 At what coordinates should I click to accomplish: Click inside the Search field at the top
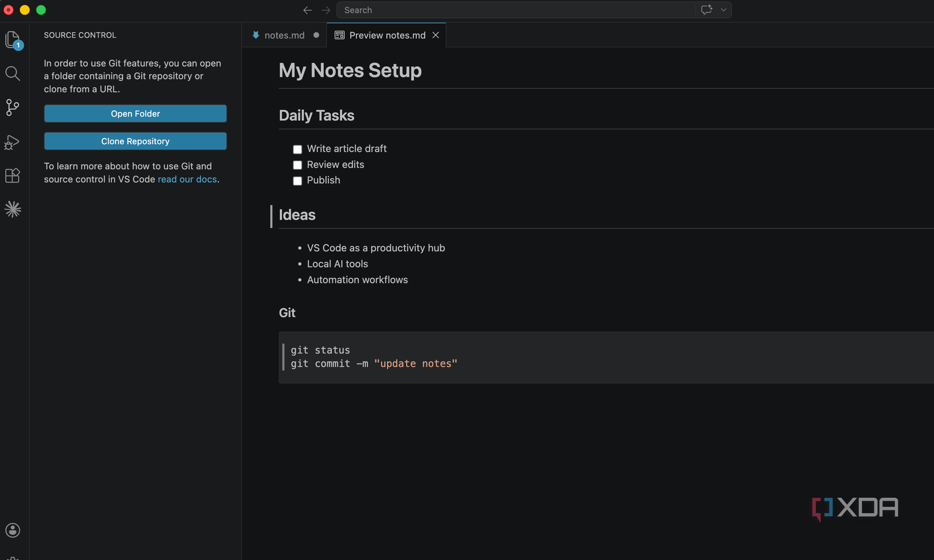(509, 10)
